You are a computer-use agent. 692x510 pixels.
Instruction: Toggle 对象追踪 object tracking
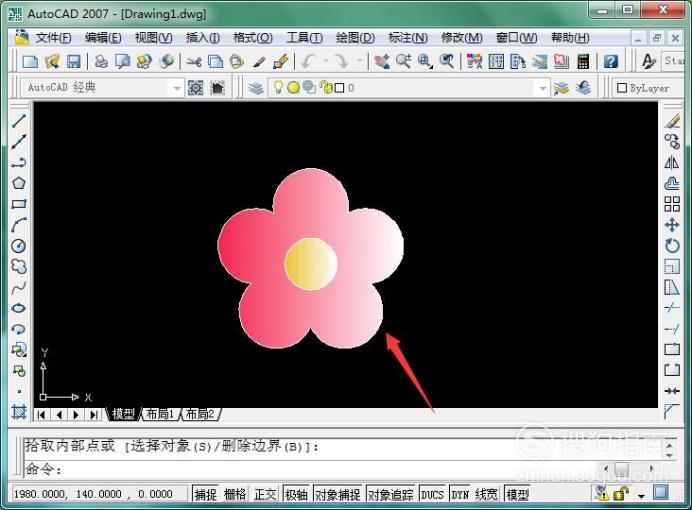pyautogui.click(x=391, y=494)
